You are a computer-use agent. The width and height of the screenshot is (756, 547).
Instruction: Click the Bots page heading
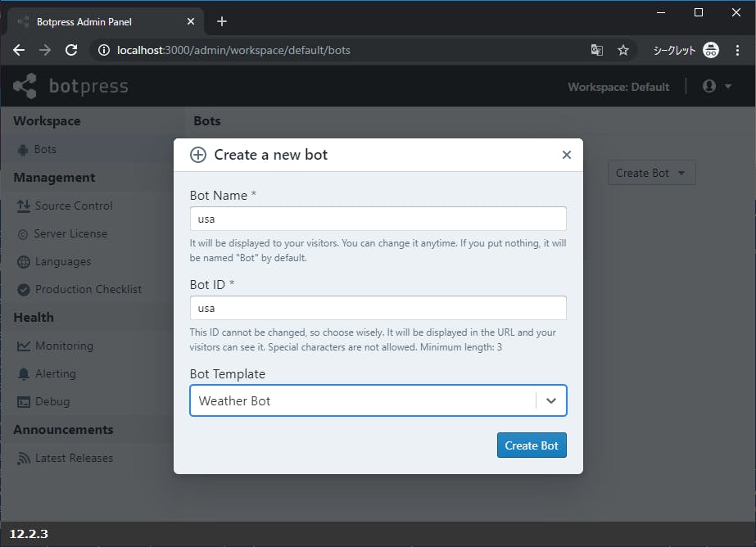pyautogui.click(x=207, y=121)
